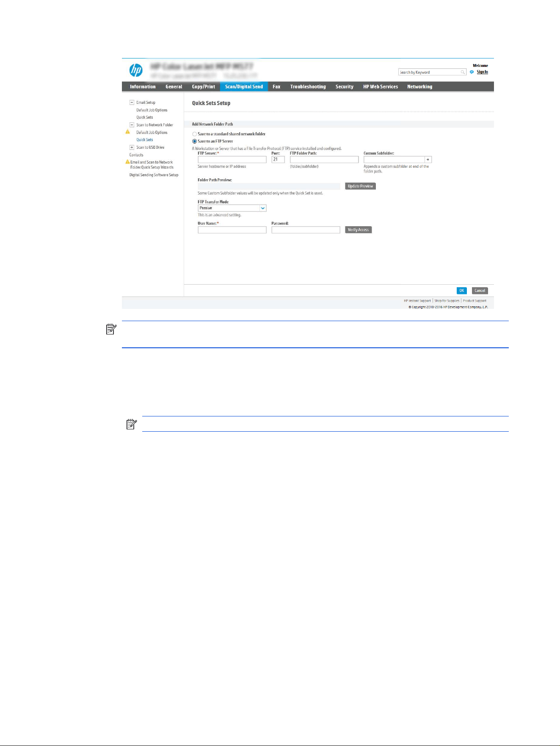Switch to the Networking tab
The width and height of the screenshot is (560, 746).
click(420, 86)
